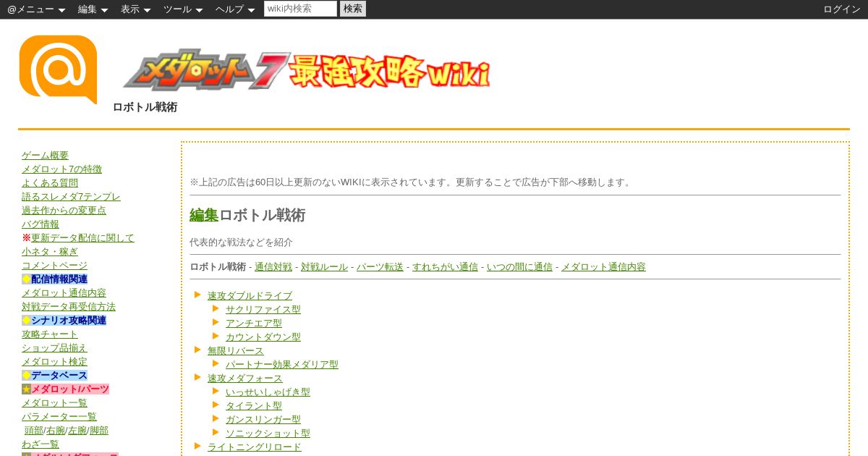Open the メダロット7の特徴 sidebar link
868x456 pixels.
[61, 169]
